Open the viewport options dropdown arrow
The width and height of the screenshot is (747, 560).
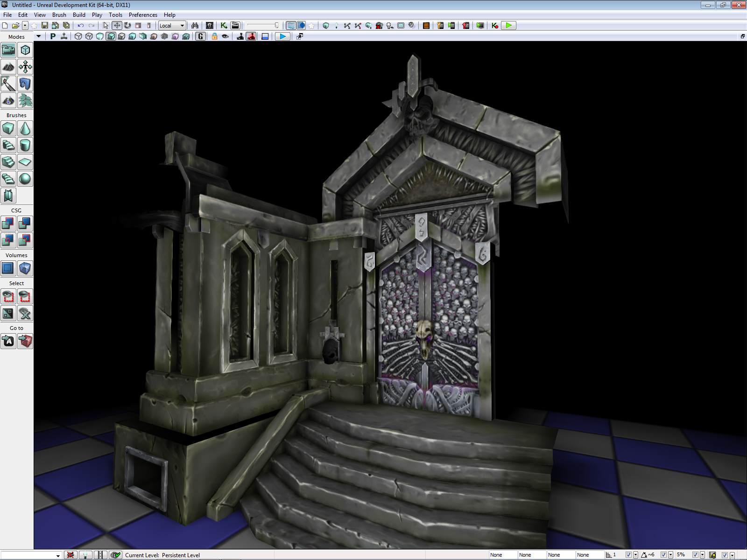click(39, 36)
